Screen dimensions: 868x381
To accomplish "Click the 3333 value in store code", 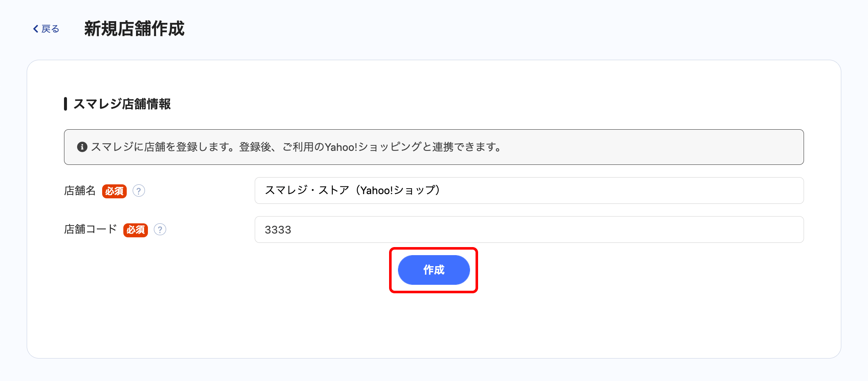I will 278,230.
